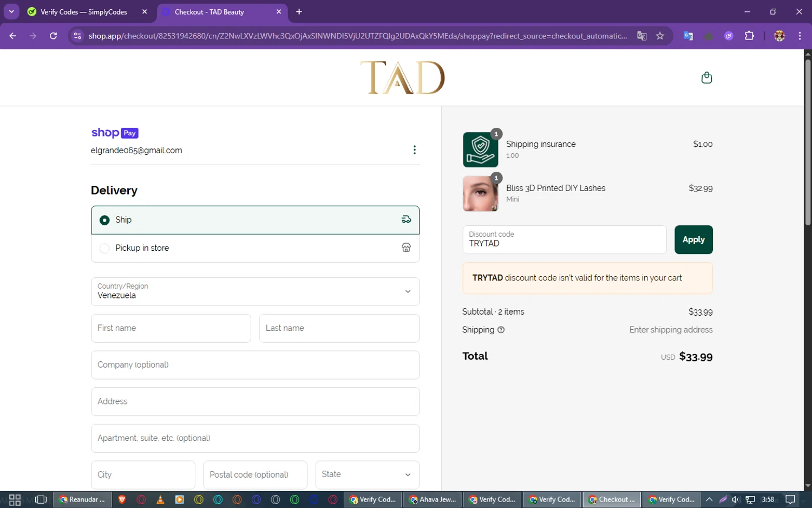The image size is (812, 508).
Task: Click the translate page icon in address bar
Action: pos(642,36)
